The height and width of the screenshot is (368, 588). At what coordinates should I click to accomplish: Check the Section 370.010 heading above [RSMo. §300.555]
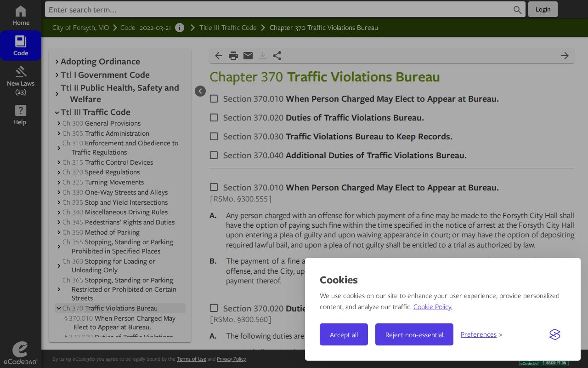pyautogui.click(x=214, y=187)
